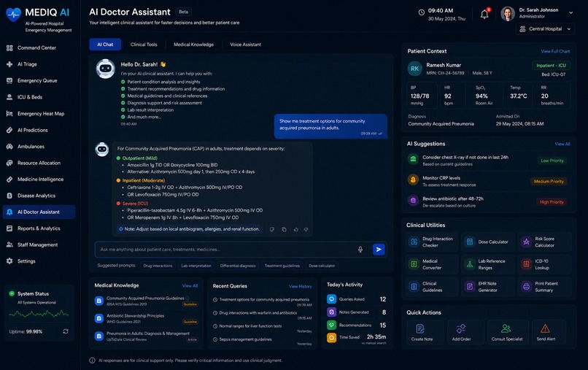This screenshot has height=370, width=588.
Task: Click View All in Medical Knowledge
Action: click(190, 286)
